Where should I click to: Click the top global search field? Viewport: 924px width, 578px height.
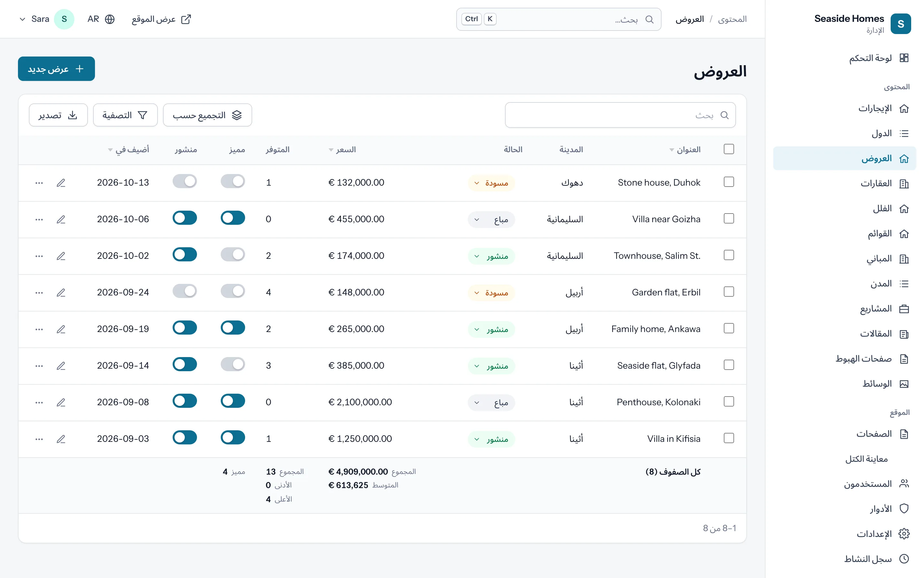pos(559,19)
